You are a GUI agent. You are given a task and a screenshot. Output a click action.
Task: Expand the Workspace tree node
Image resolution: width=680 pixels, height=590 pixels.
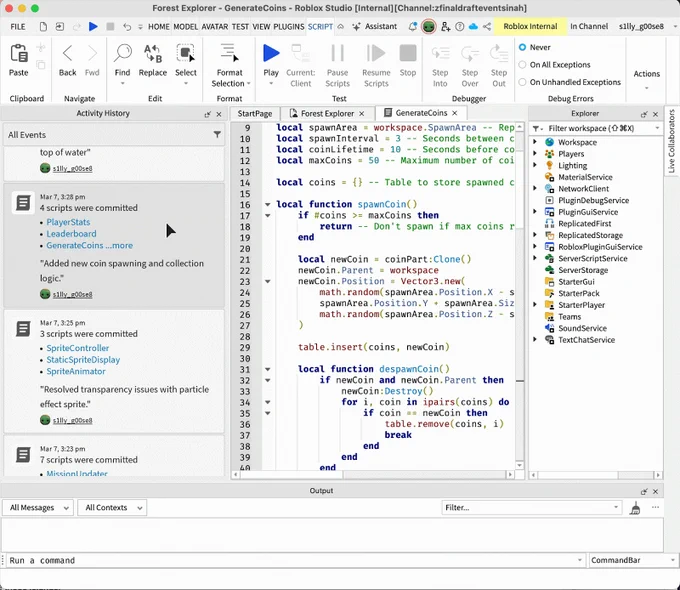click(535, 142)
